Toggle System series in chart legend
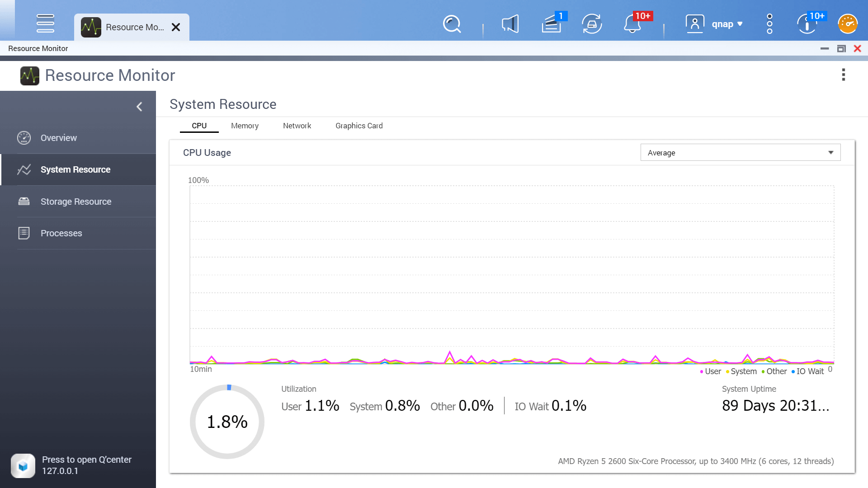 tap(743, 371)
